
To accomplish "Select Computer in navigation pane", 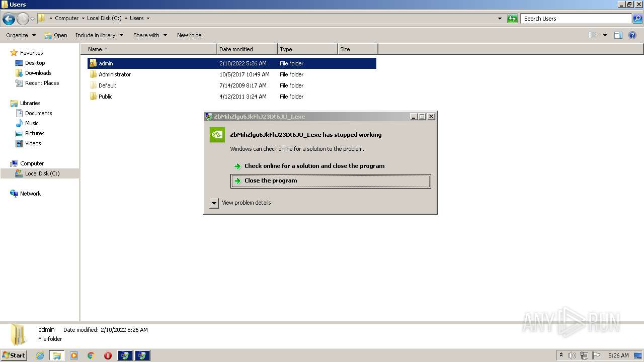I will click(32, 163).
